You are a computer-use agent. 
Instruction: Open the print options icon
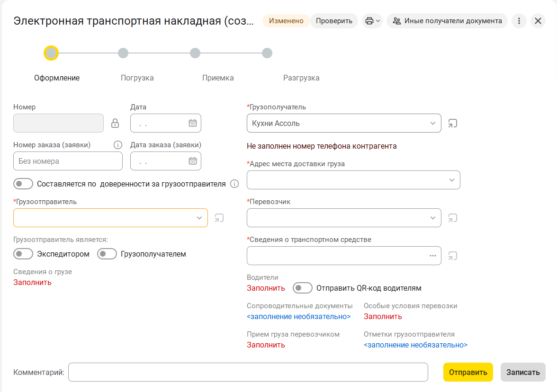[369, 21]
